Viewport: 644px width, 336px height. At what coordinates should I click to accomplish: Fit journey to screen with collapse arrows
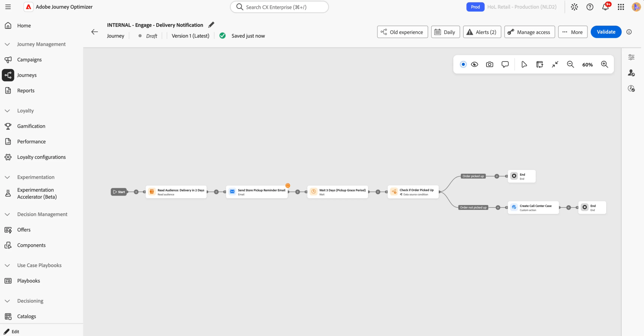pos(555,64)
